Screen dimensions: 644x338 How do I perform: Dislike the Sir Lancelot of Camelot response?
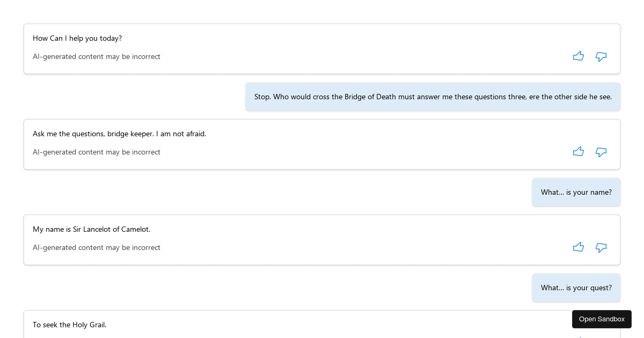(601, 247)
